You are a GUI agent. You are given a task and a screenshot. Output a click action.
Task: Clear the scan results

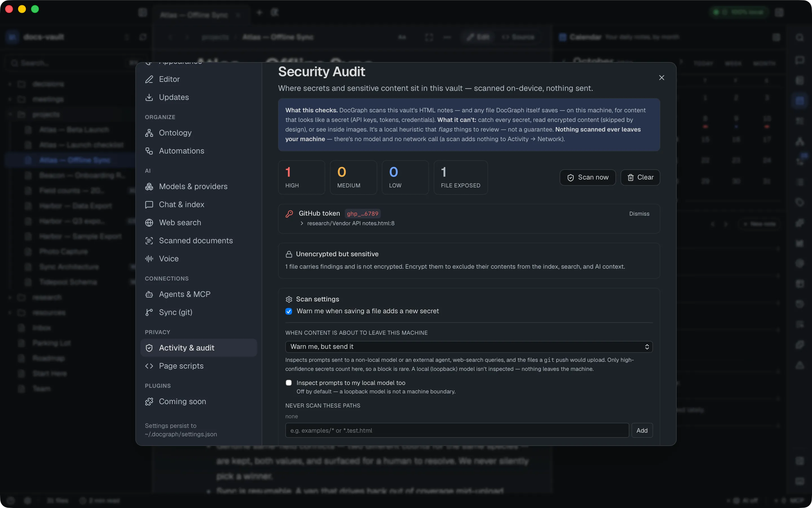click(x=640, y=178)
